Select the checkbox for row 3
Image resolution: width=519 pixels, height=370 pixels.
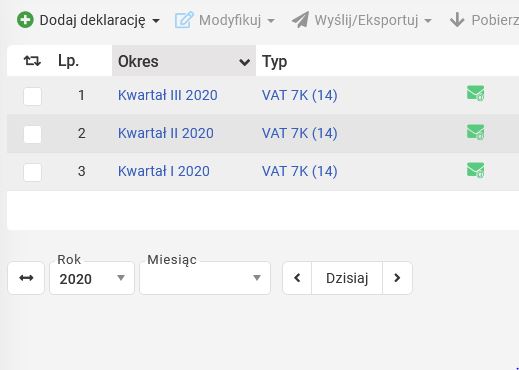[x=32, y=172]
